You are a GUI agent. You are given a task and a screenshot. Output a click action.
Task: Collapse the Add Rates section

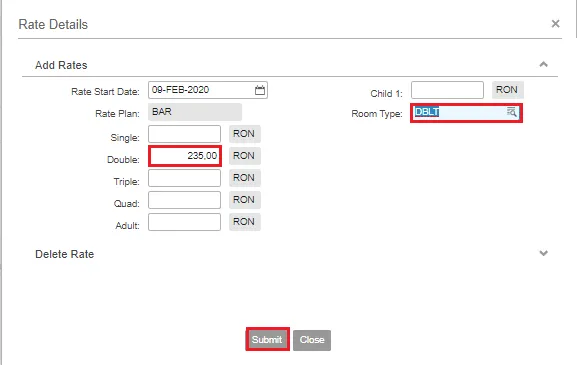coord(544,64)
